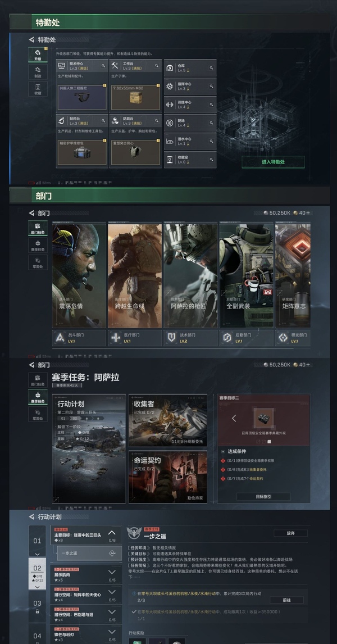
Task: Click the 收集者委托 yellow link
Action: (x=258, y=469)
